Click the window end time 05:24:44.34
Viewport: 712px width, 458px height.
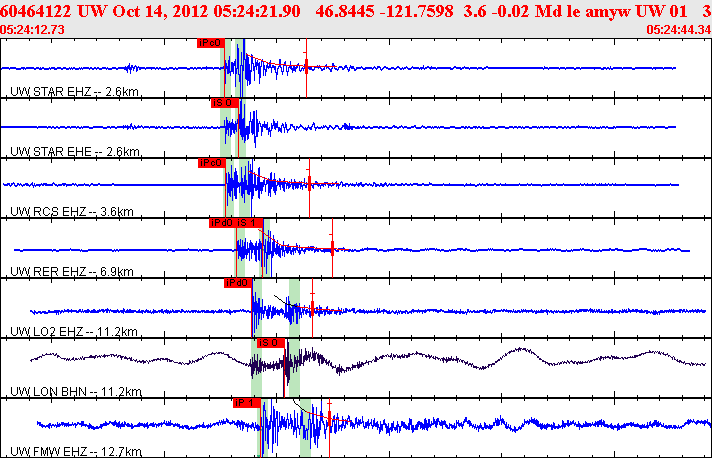click(x=679, y=30)
